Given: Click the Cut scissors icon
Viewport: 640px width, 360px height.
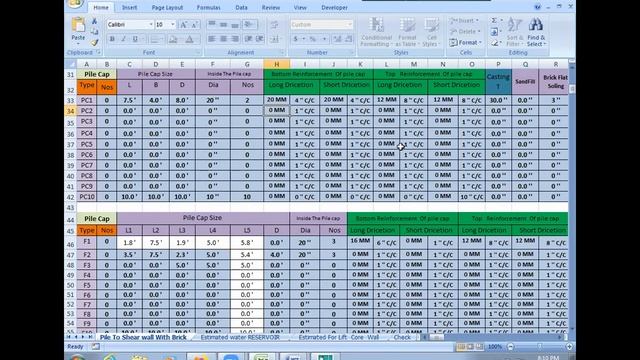Looking at the screenshot, I should [94, 21].
